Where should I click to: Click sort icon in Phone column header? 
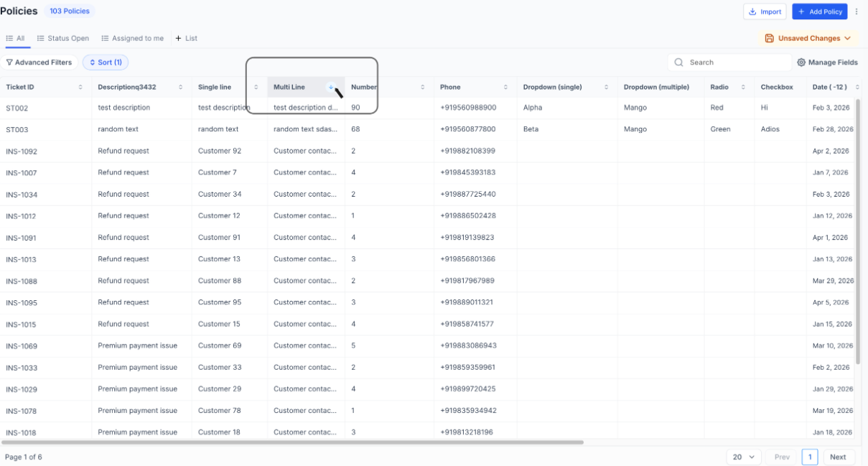(505, 87)
